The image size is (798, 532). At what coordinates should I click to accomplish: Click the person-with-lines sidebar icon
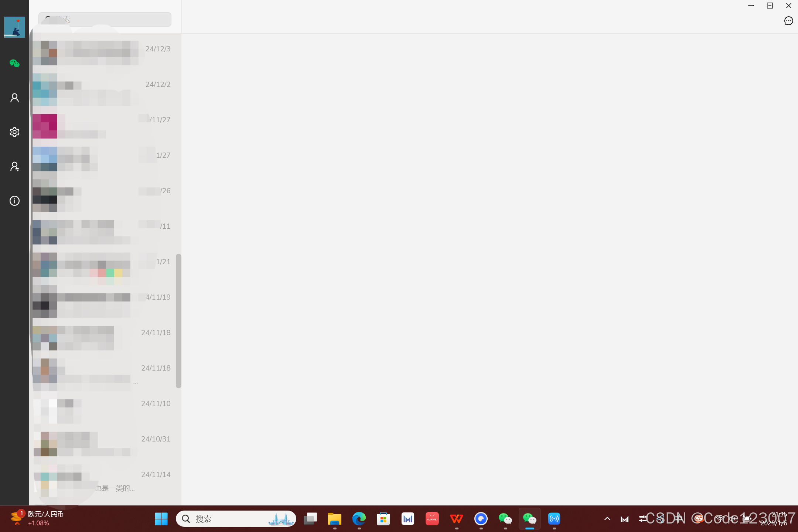14,167
